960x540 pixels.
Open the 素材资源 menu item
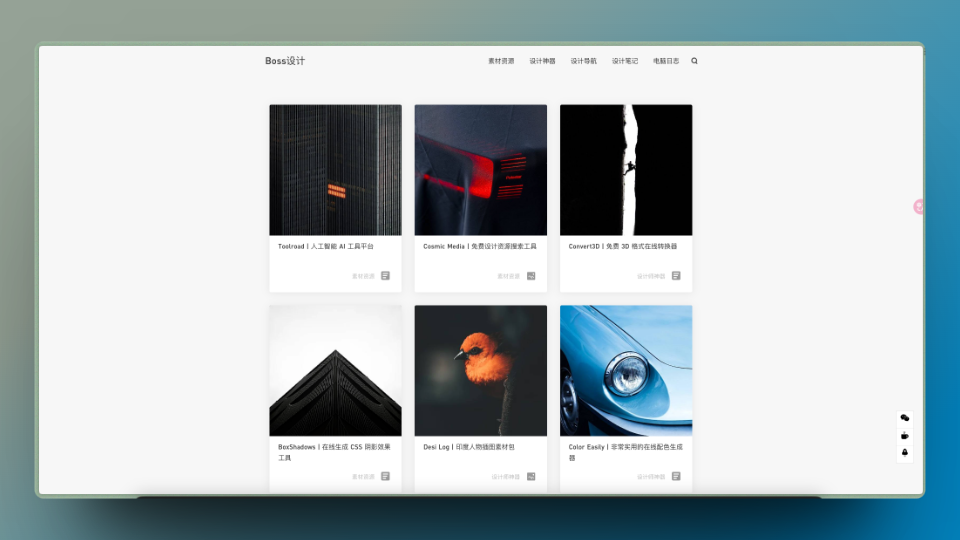pos(501,61)
